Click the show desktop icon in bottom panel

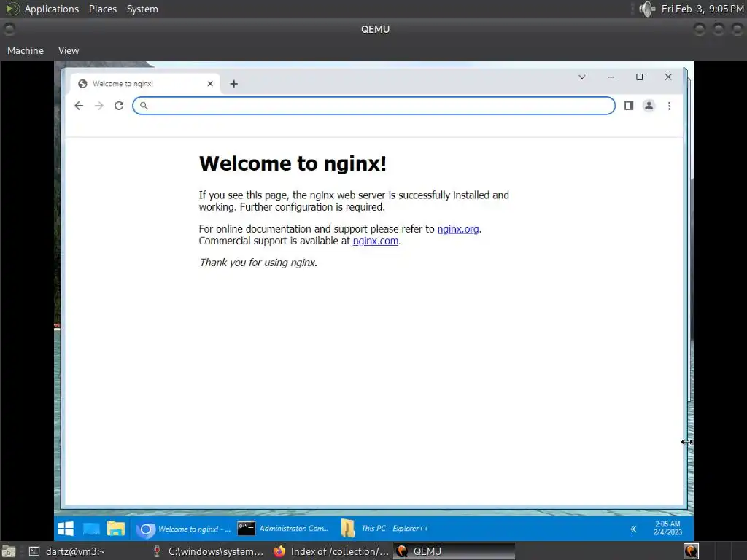coord(9,551)
